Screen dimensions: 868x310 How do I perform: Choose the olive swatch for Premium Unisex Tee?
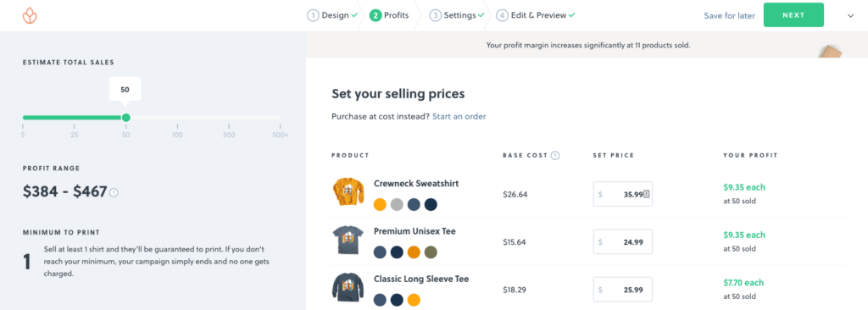pyautogui.click(x=431, y=252)
